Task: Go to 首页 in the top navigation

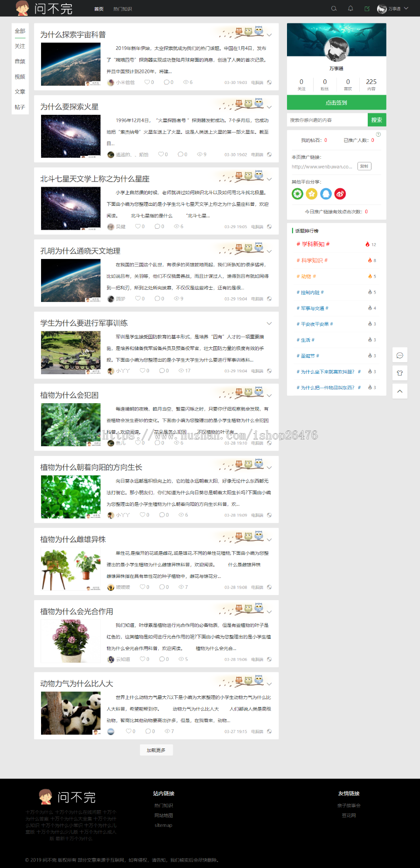Action: pyautogui.click(x=99, y=9)
